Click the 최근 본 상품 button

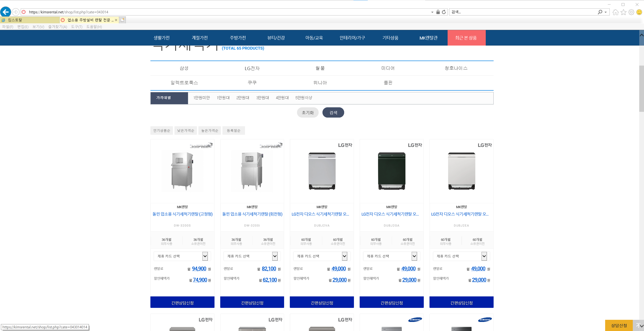pos(466,38)
